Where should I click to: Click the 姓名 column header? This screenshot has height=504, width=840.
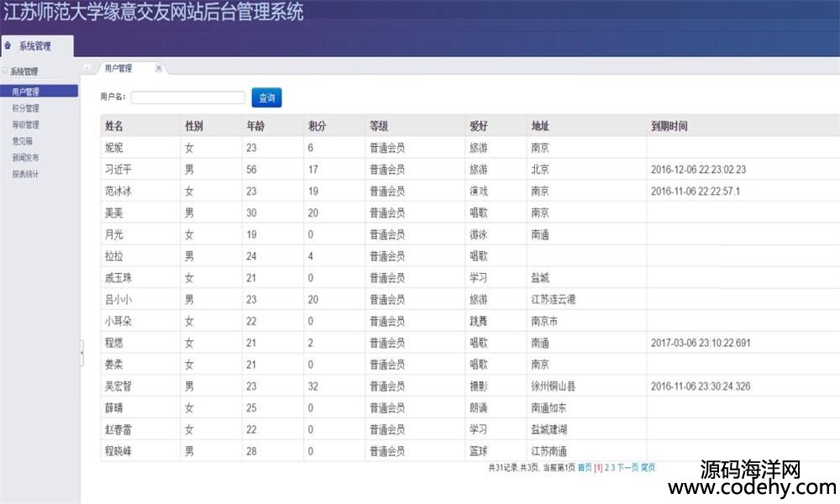114,126
